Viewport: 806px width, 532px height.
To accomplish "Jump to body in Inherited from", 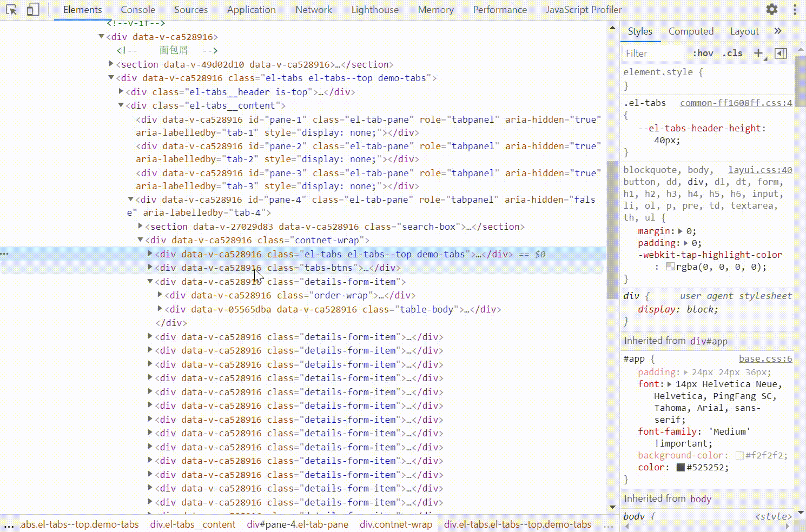I will [701, 498].
